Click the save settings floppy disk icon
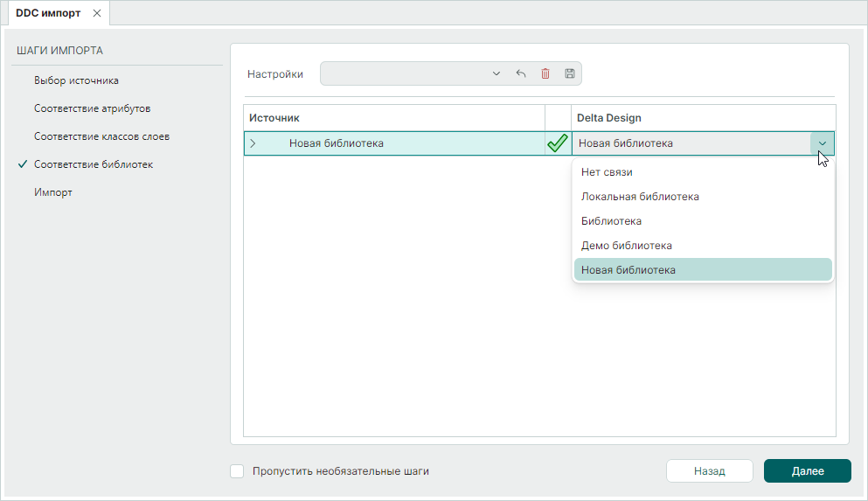This screenshot has height=501, width=868. click(570, 73)
